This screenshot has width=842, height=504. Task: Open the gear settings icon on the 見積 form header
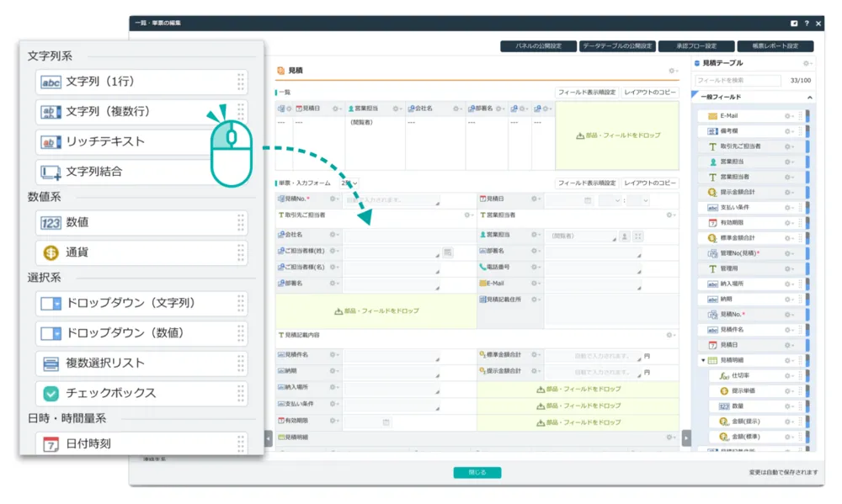[672, 70]
